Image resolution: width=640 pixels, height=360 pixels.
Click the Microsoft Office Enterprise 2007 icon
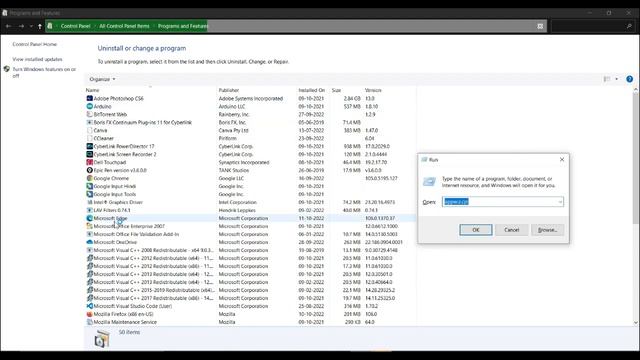tap(89, 226)
